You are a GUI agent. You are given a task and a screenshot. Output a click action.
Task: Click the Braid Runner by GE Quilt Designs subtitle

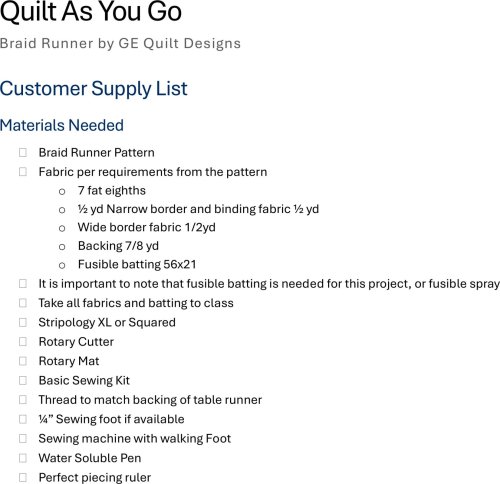click(x=120, y=44)
